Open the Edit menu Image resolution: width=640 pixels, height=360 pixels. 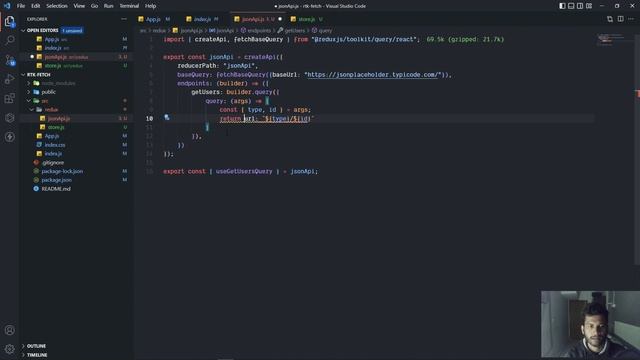pos(36,6)
